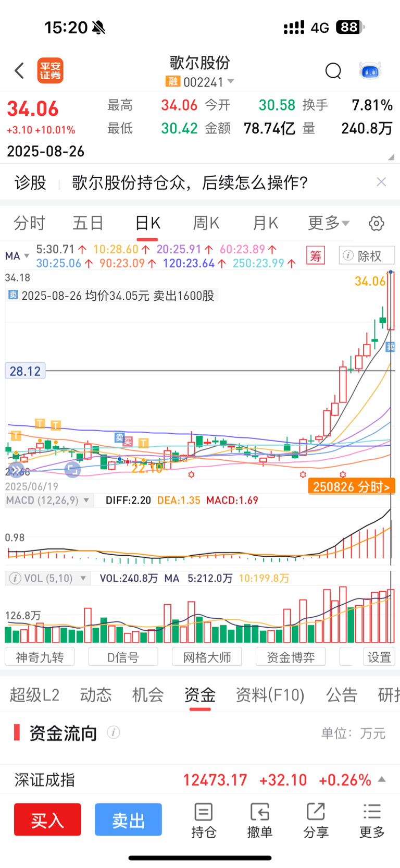
Task: Switch to 资料(F10) tab
Action: pyautogui.click(x=270, y=695)
